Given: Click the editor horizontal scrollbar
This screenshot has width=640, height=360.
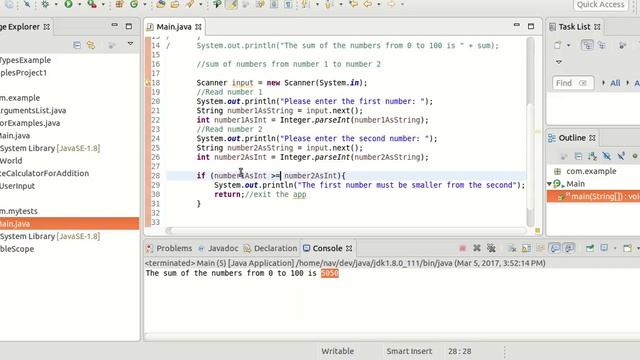Looking at the screenshot, I should [x=346, y=231].
